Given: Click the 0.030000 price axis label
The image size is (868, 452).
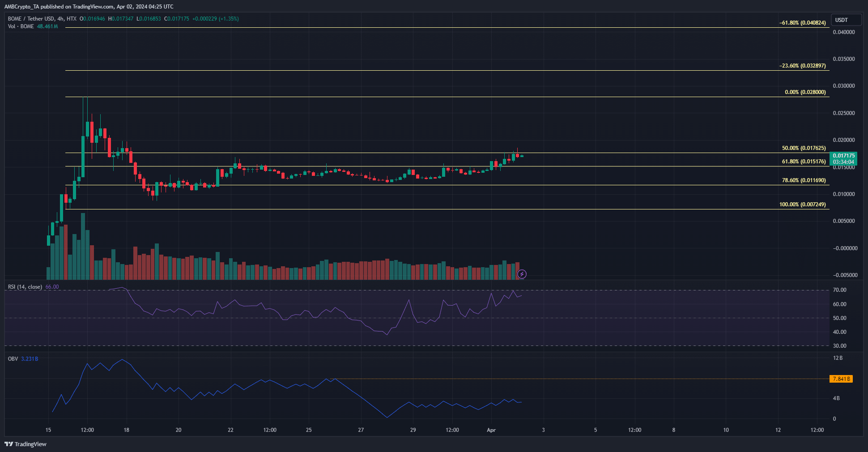Looking at the screenshot, I should (x=844, y=86).
